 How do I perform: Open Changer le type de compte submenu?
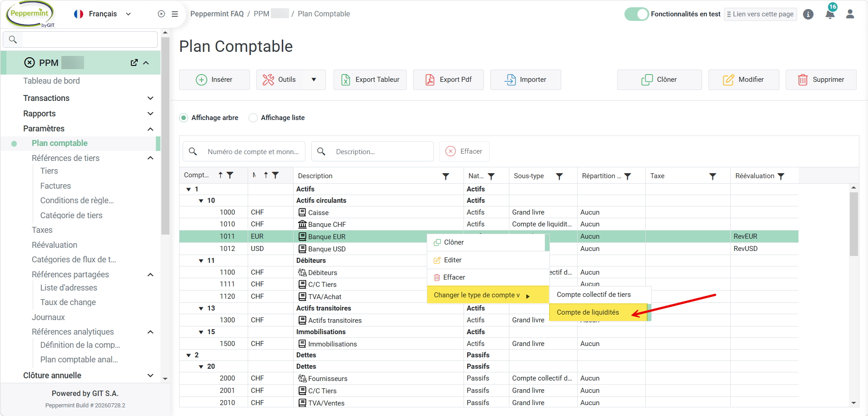coord(488,295)
